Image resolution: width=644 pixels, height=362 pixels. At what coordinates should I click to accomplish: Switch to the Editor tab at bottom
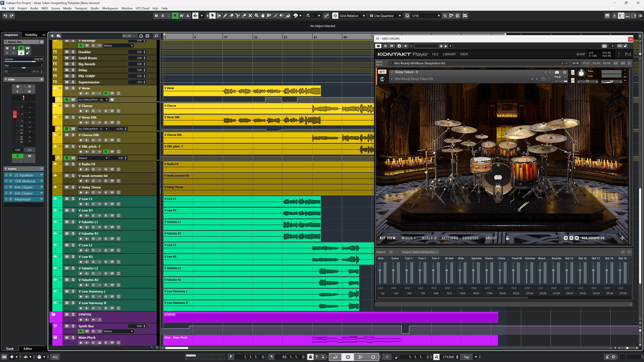(28, 349)
